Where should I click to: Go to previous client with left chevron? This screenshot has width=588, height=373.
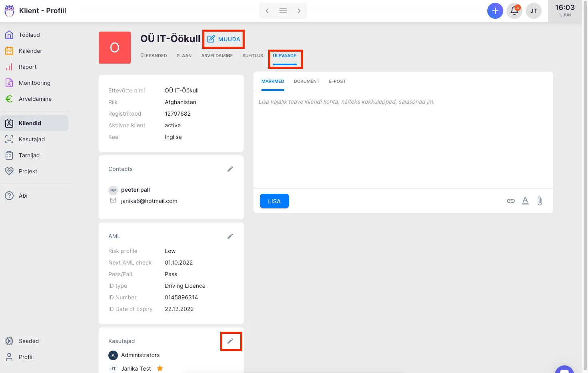[x=267, y=11]
